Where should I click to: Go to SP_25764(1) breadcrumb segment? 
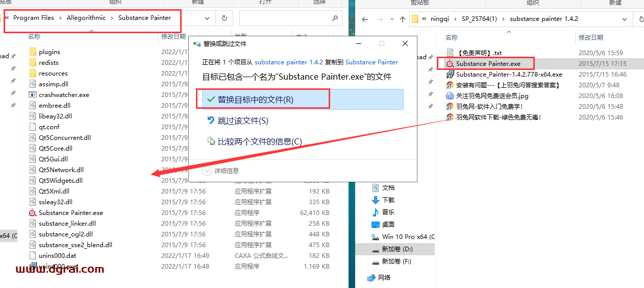480,19
